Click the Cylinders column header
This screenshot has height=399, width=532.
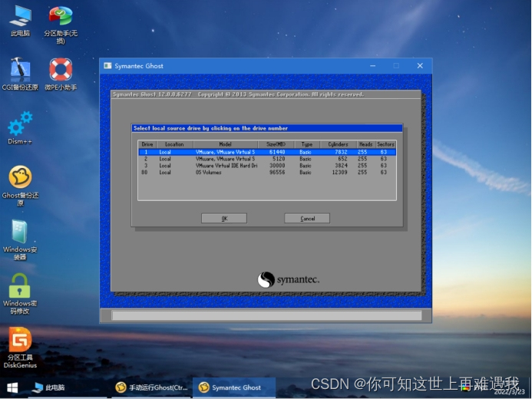tap(338, 144)
